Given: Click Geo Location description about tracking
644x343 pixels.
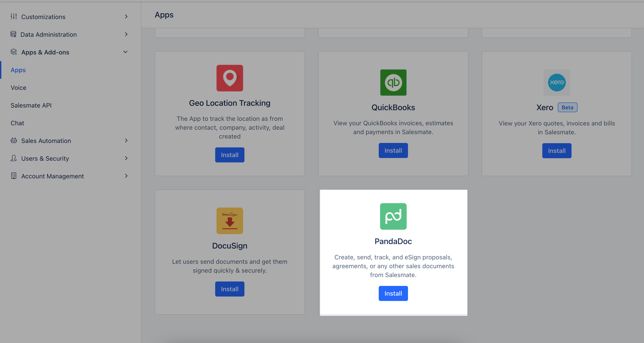Looking at the screenshot, I should point(230,127).
